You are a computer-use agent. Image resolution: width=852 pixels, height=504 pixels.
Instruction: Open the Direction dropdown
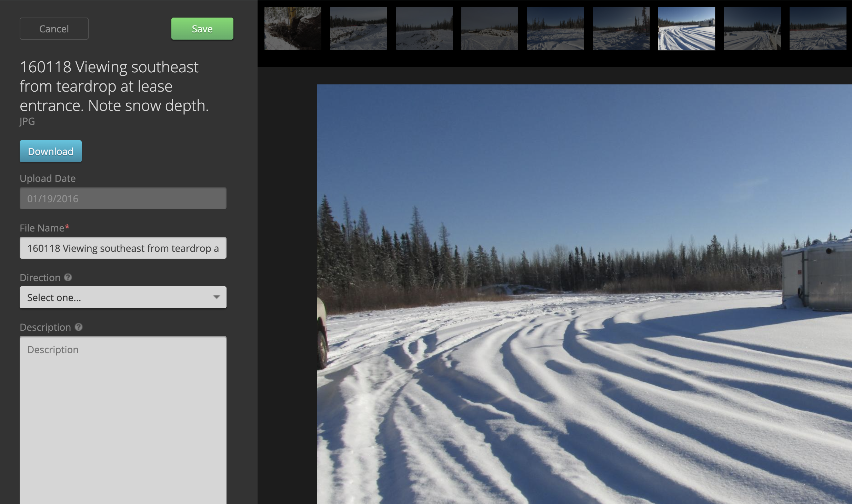(x=123, y=297)
